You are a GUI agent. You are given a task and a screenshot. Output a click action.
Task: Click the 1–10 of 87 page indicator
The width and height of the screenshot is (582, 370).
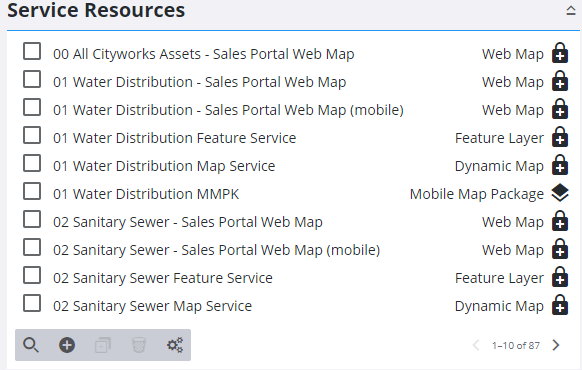516,346
